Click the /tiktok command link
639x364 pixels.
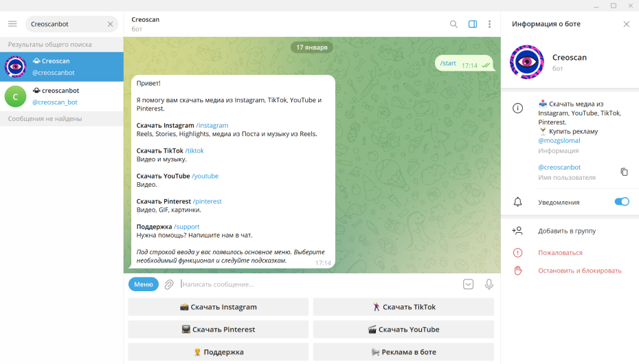(194, 150)
